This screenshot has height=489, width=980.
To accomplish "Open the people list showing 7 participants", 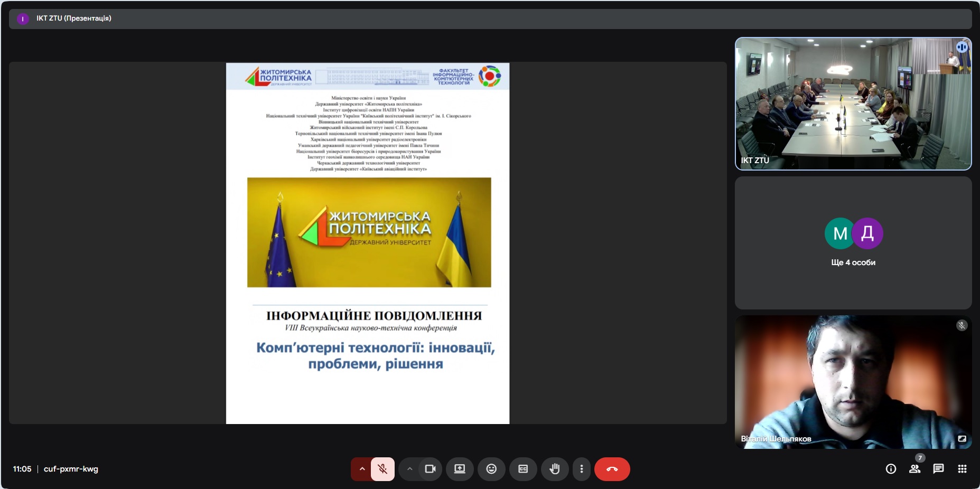I will tap(914, 469).
